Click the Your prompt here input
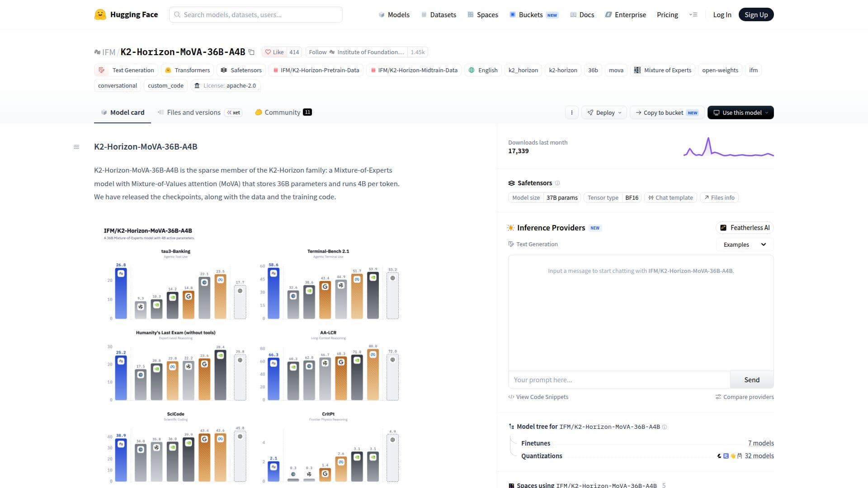 (x=619, y=380)
